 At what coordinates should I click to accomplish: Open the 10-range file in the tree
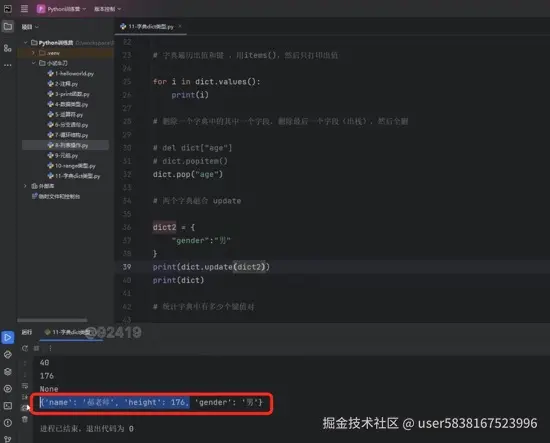tap(75, 166)
